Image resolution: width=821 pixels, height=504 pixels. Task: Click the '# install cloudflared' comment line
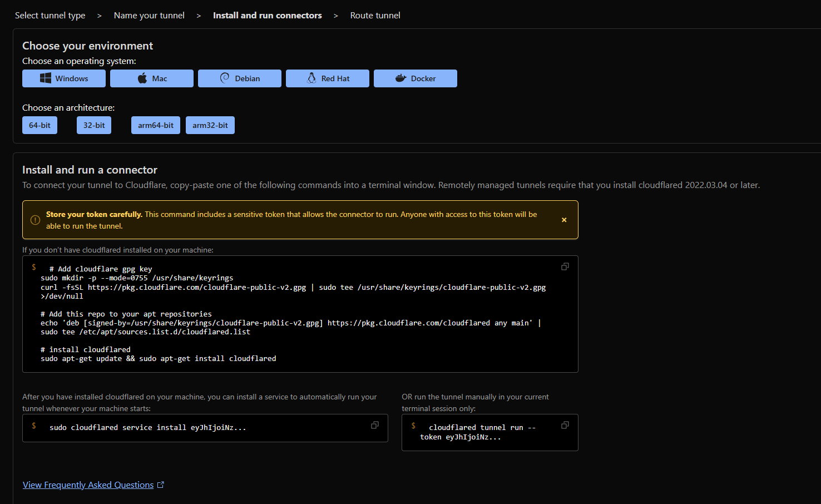(x=86, y=350)
